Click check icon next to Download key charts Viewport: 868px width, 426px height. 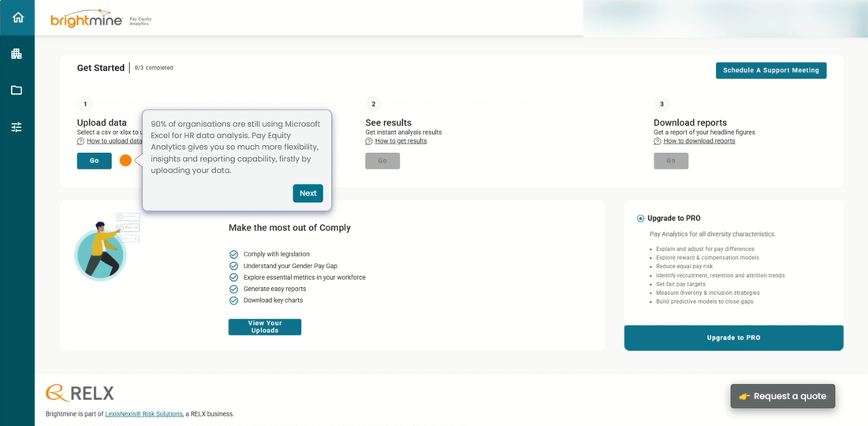point(233,301)
